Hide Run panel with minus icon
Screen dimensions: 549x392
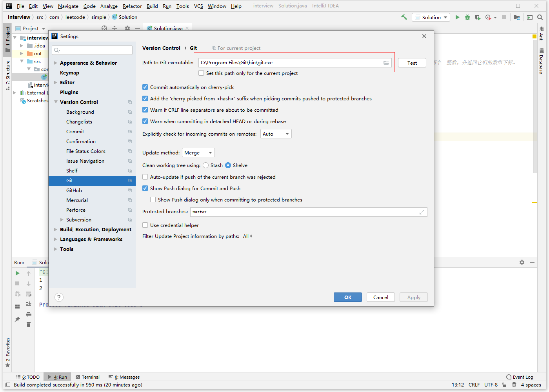[532, 262]
